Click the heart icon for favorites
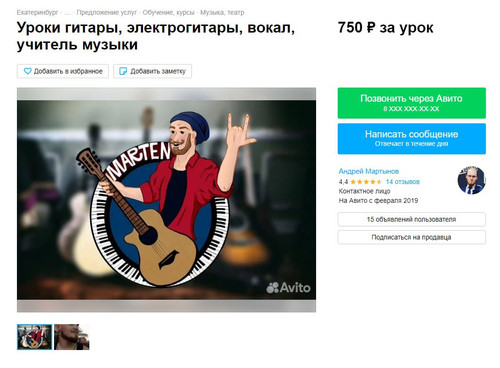 pyautogui.click(x=27, y=71)
